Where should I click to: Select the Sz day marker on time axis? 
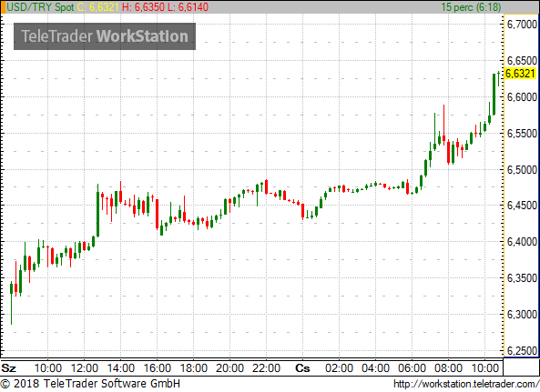tap(8, 368)
